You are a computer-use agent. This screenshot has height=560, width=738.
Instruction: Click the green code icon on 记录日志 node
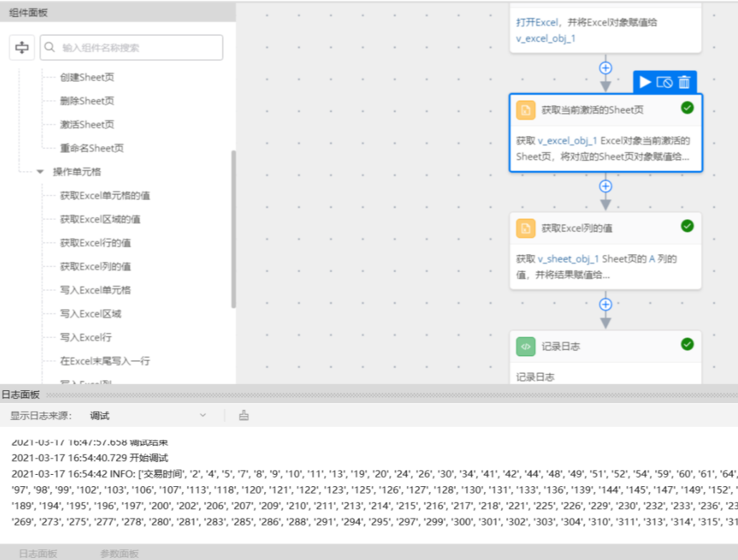(525, 347)
